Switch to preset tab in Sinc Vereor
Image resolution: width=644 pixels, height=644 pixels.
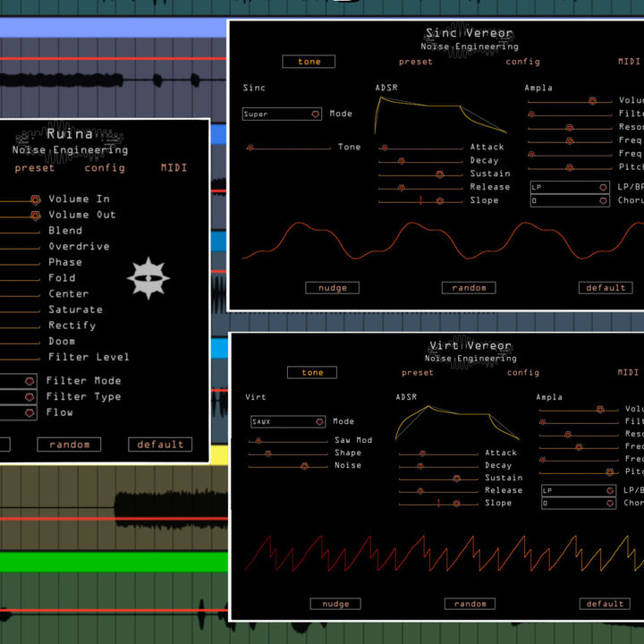pyautogui.click(x=415, y=62)
